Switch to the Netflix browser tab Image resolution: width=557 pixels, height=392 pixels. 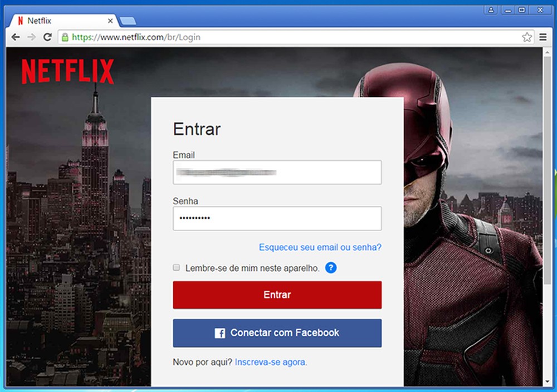(x=61, y=21)
